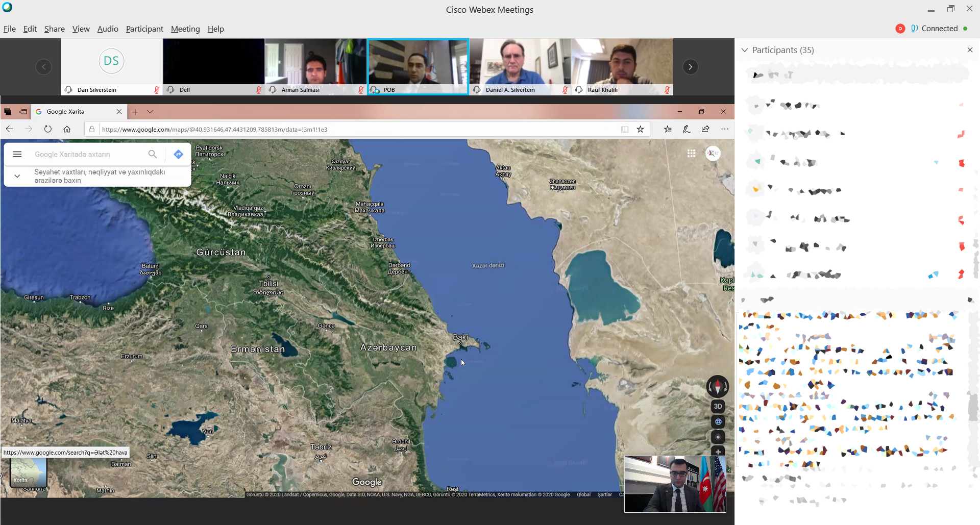This screenshot has width=980, height=525.
Task: Show next participant videos with right arrow
Action: (x=690, y=67)
